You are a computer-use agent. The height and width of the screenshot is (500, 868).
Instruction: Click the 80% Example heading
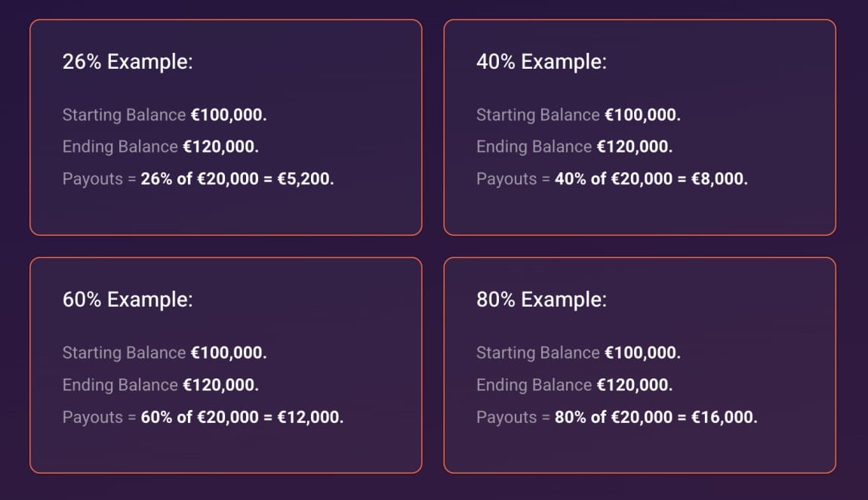[541, 300]
